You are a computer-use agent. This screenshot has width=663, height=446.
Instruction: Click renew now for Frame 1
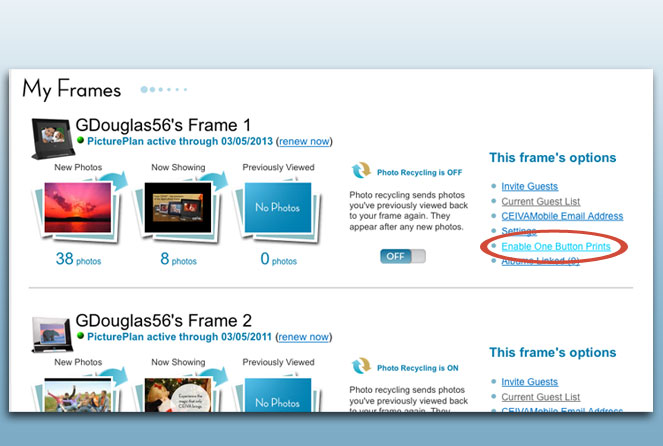coord(304,141)
